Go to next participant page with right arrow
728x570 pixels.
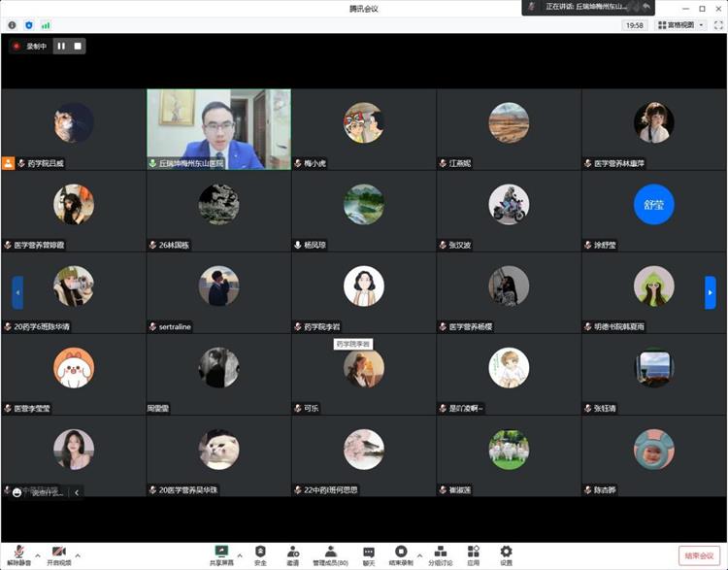710,292
